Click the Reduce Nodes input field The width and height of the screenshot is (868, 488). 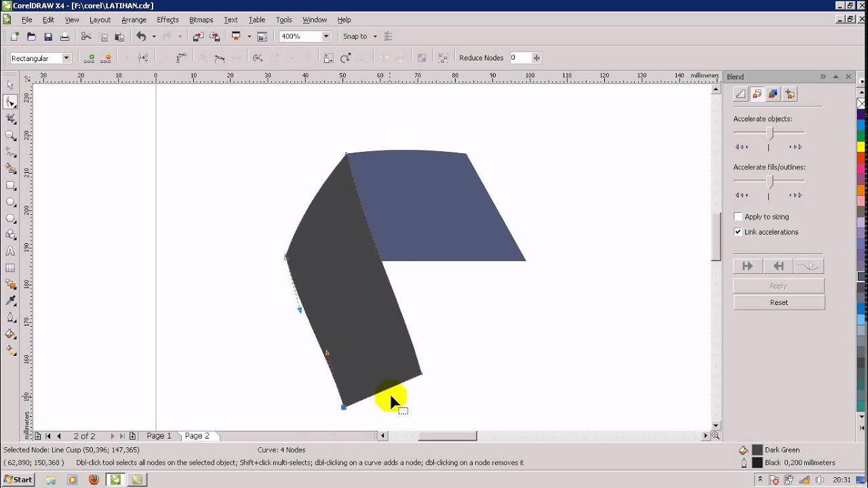pos(520,58)
